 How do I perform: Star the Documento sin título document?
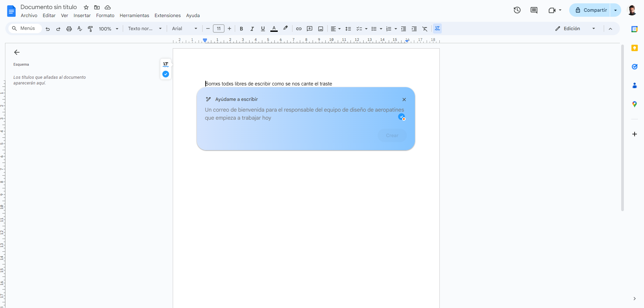point(86,7)
